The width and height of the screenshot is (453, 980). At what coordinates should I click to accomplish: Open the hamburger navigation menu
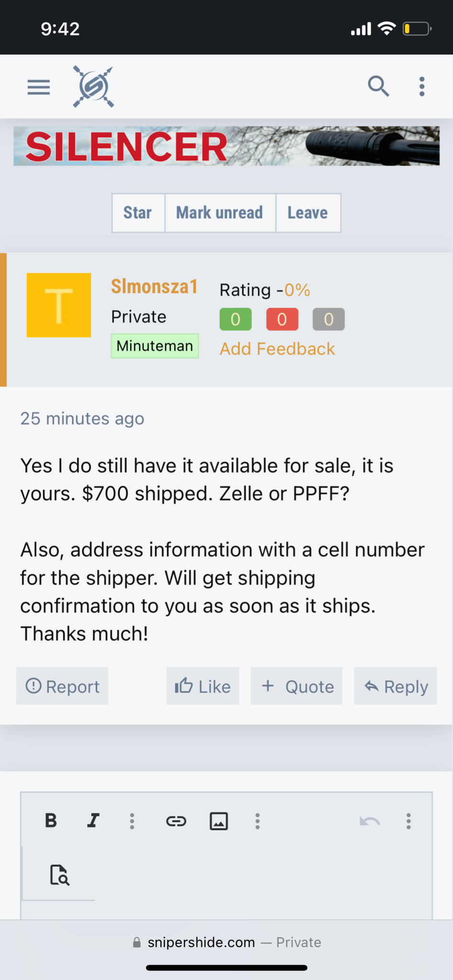tap(39, 87)
